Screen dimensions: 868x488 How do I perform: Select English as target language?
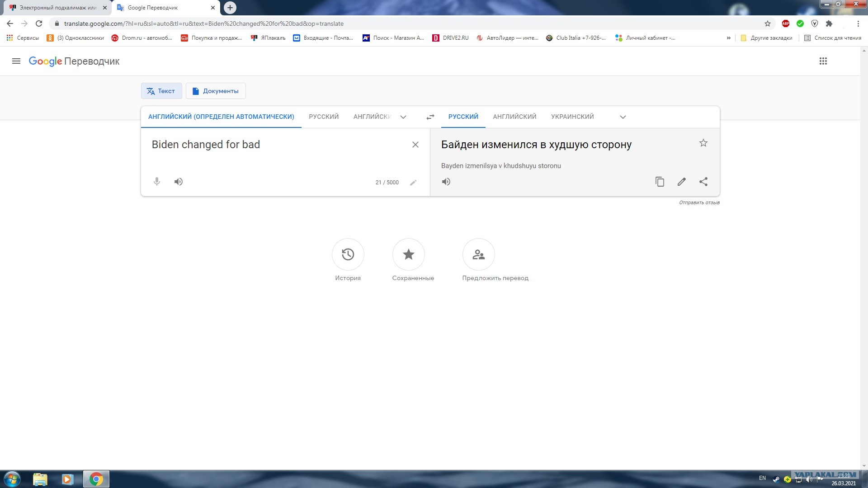click(x=514, y=117)
